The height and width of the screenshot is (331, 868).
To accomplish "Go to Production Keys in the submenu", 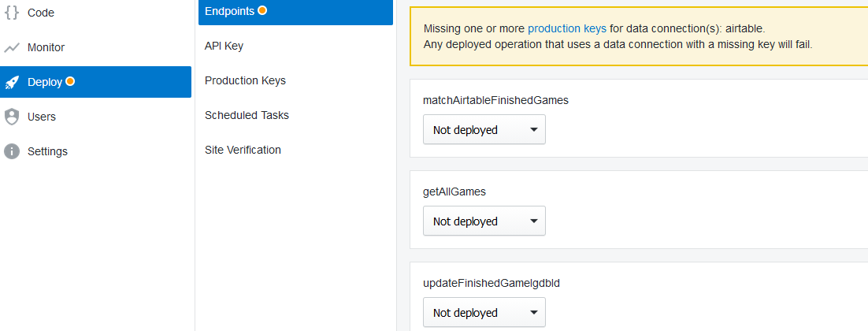I will (245, 80).
